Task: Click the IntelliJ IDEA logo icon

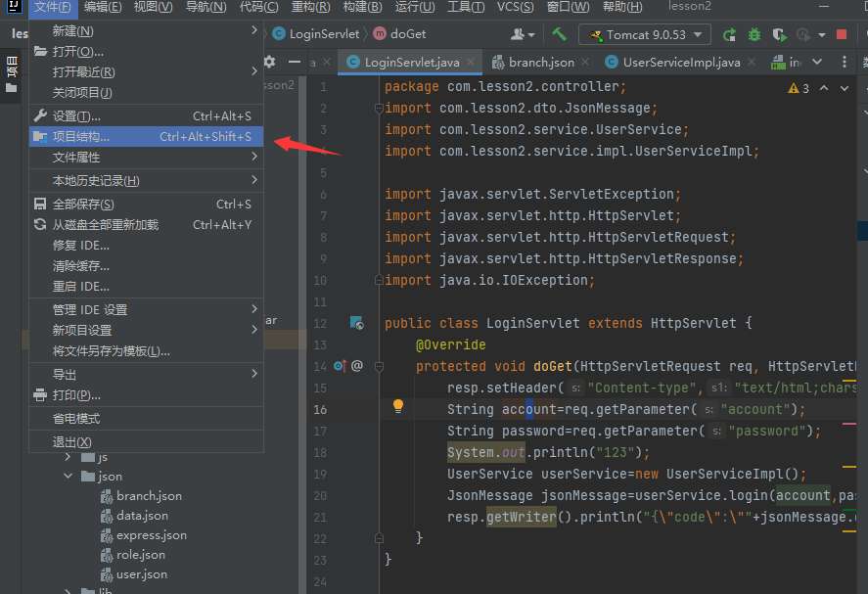Action: (14, 7)
